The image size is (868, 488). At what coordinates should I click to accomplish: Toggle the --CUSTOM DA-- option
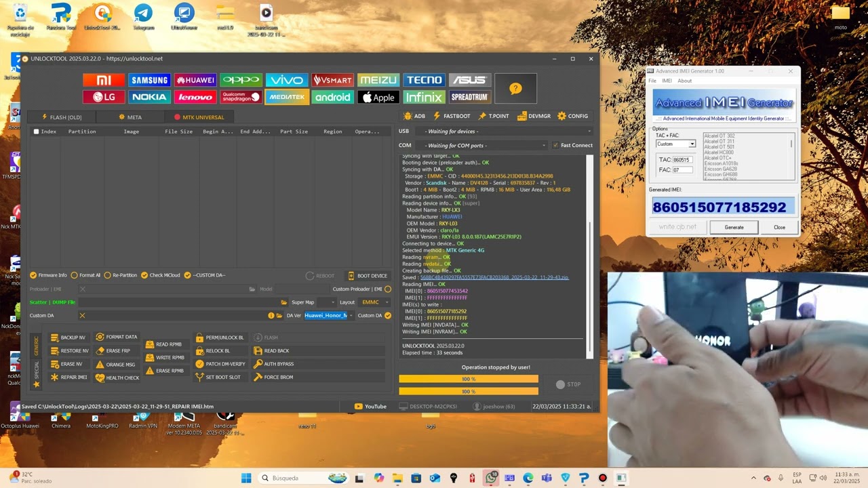point(205,275)
